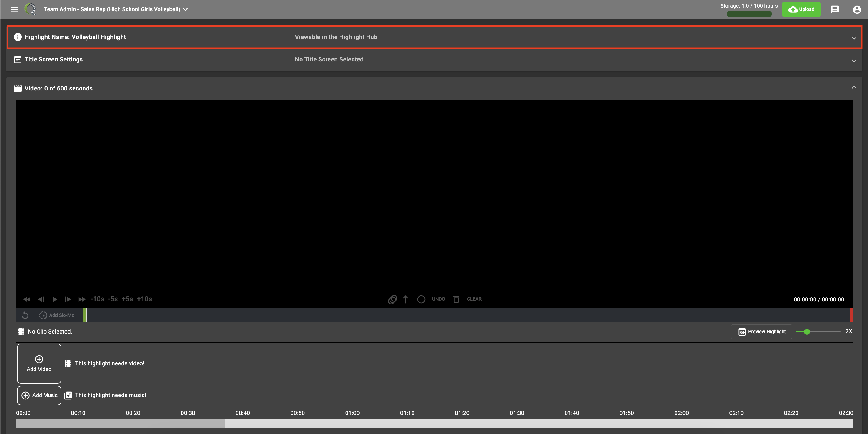Open the messages chat icon
Image resolution: width=868 pixels, height=434 pixels.
pyautogui.click(x=835, y=9)
